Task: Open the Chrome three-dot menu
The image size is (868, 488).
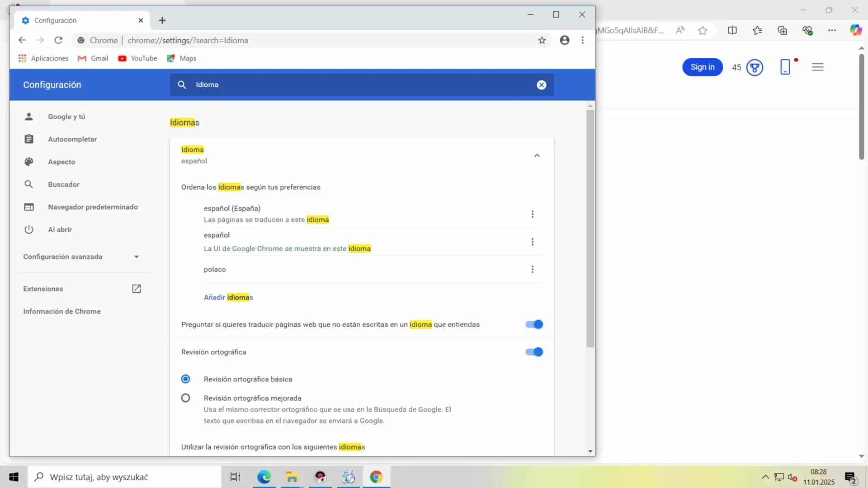Action: [583, 40]
